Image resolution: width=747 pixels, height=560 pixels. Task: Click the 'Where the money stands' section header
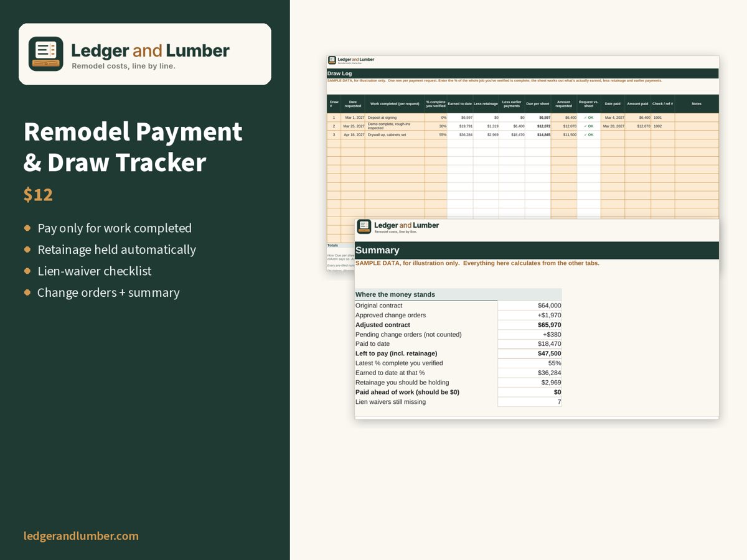tap(458, 294)
